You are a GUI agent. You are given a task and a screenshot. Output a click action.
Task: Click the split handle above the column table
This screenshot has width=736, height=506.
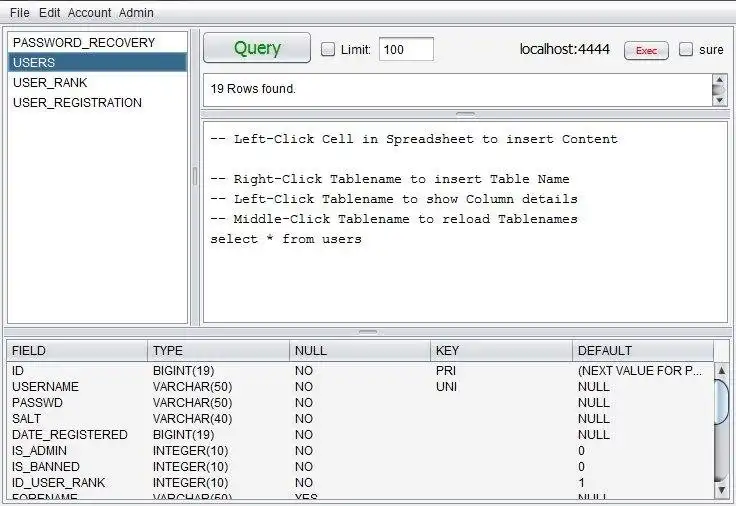click(368, 332)
